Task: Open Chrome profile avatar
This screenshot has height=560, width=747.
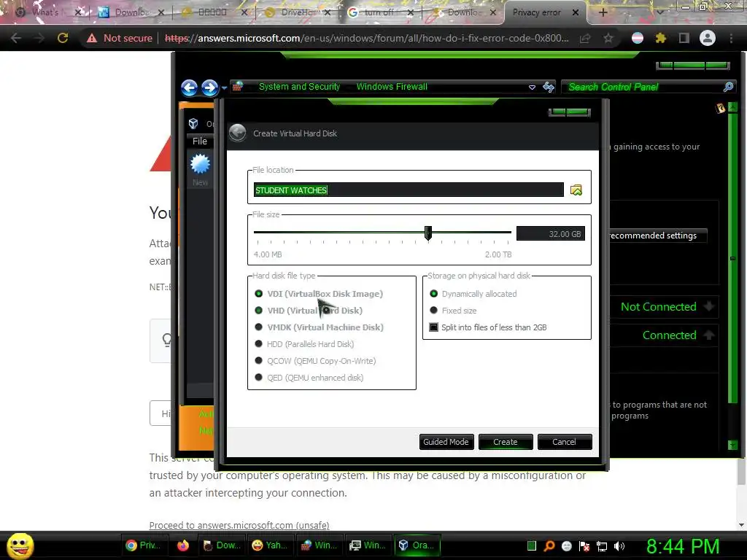Action: [708, 38]
